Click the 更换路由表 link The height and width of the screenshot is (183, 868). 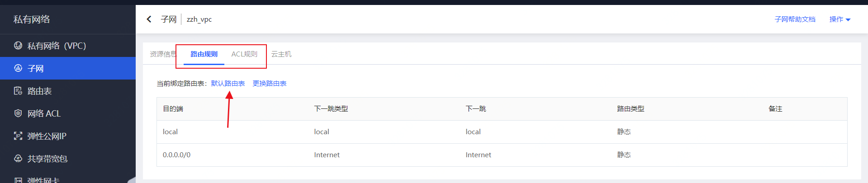[x=270, y=84]
